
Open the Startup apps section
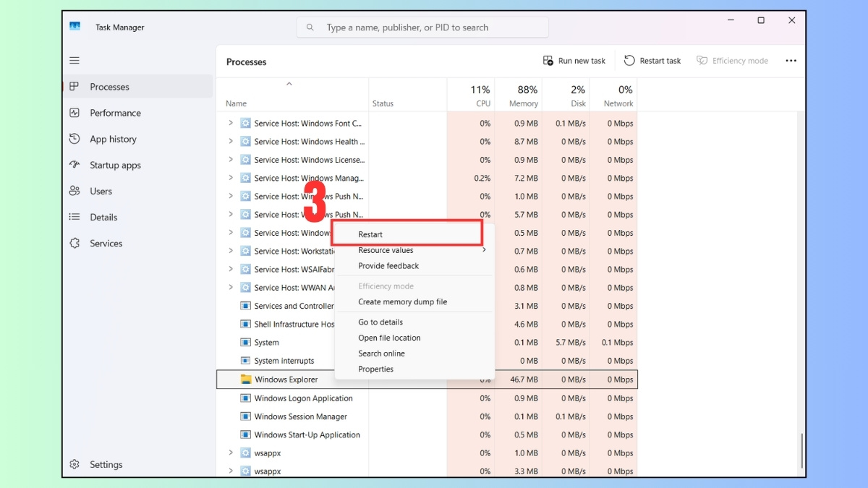[x=116, y=165]
